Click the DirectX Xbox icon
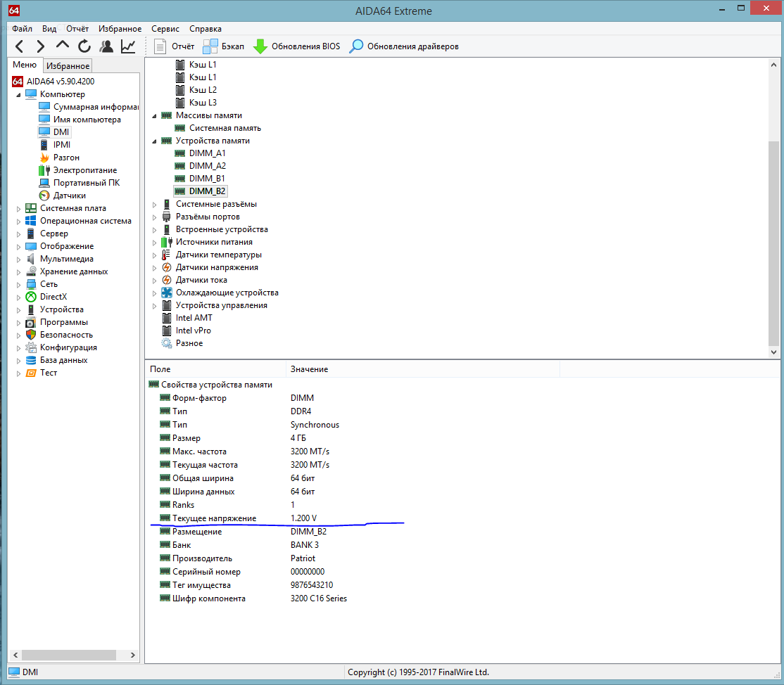Screen dimensions: 784x685 click(x=31, y=297)
